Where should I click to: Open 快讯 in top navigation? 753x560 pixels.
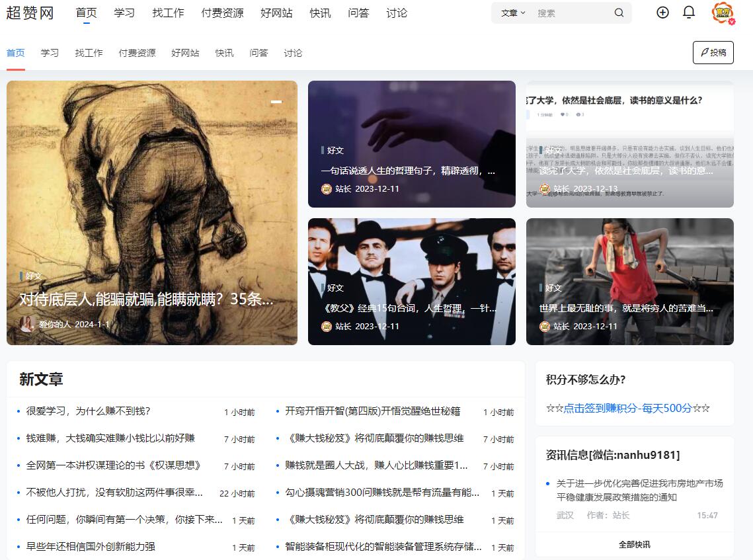(321, 13)
